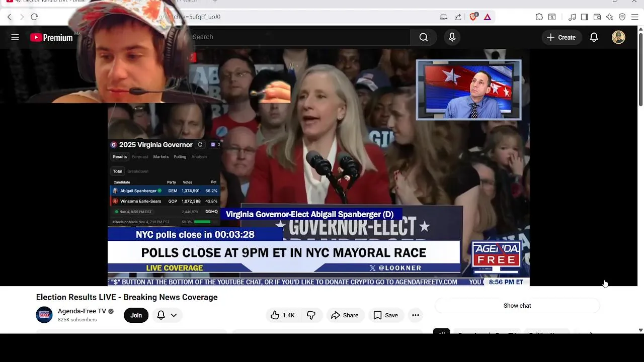644x362 pixels.
Task: Open more actions three-dot menu under the video
Action: pyautogui.click(x=416, y=315)
